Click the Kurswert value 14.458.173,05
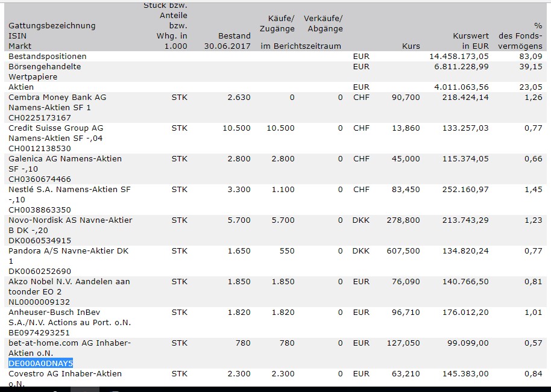The image size is (551, 392). click(x=459, y=56)
